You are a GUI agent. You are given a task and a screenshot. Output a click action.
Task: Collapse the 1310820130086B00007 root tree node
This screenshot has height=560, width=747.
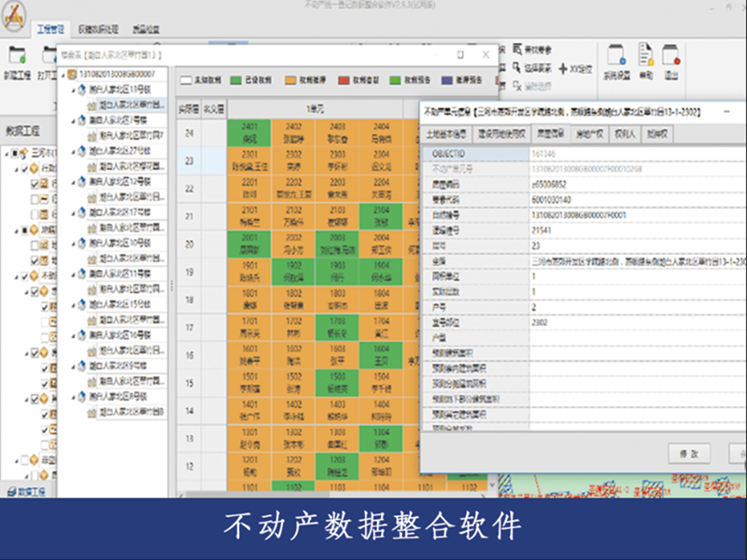[x=63, y=73]
